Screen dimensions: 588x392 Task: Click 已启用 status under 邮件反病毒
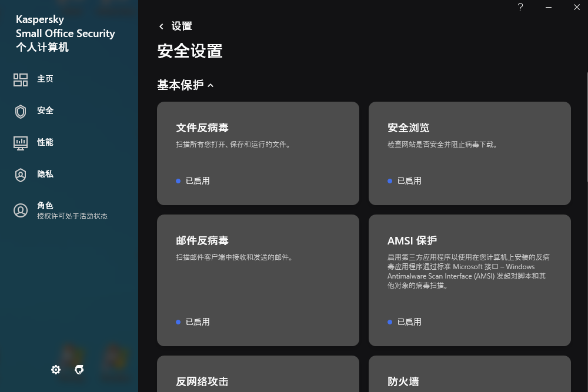click(198, 322)
